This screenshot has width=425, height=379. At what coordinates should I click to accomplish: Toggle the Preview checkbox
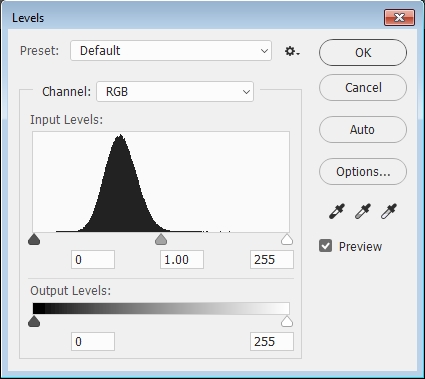pyautogui.click(x=325, y=246)
